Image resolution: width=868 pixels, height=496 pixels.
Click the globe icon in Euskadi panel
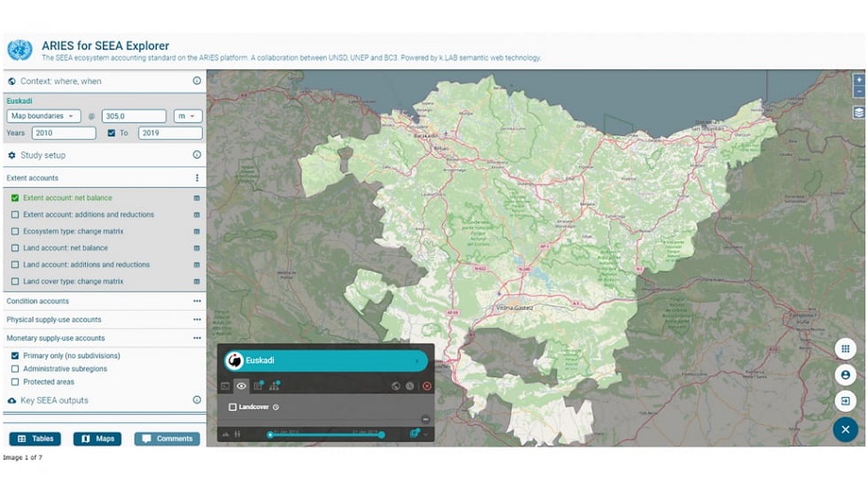point(396,387)
